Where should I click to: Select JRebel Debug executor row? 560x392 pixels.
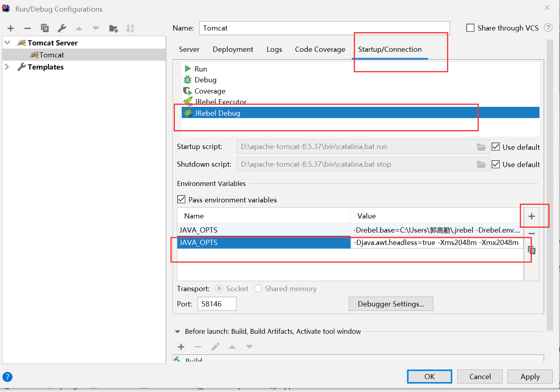(361, 113)
